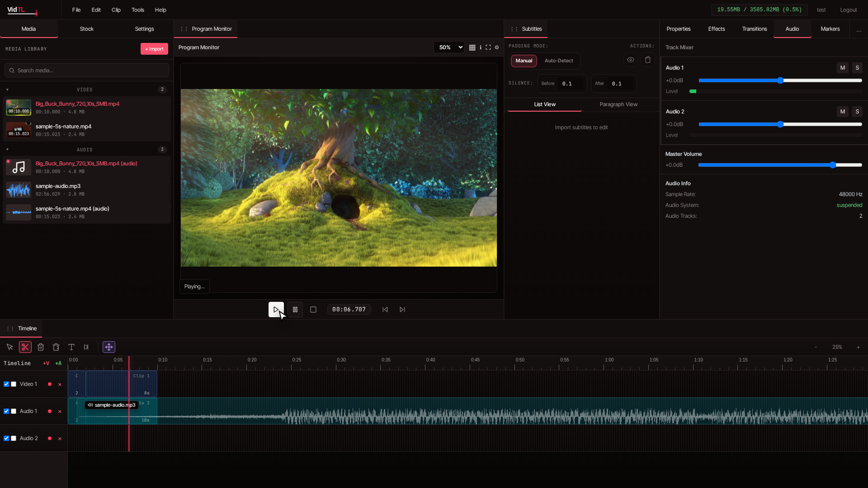Click the Stop square button
Screen dimensions: 868x488
(313, 310)
